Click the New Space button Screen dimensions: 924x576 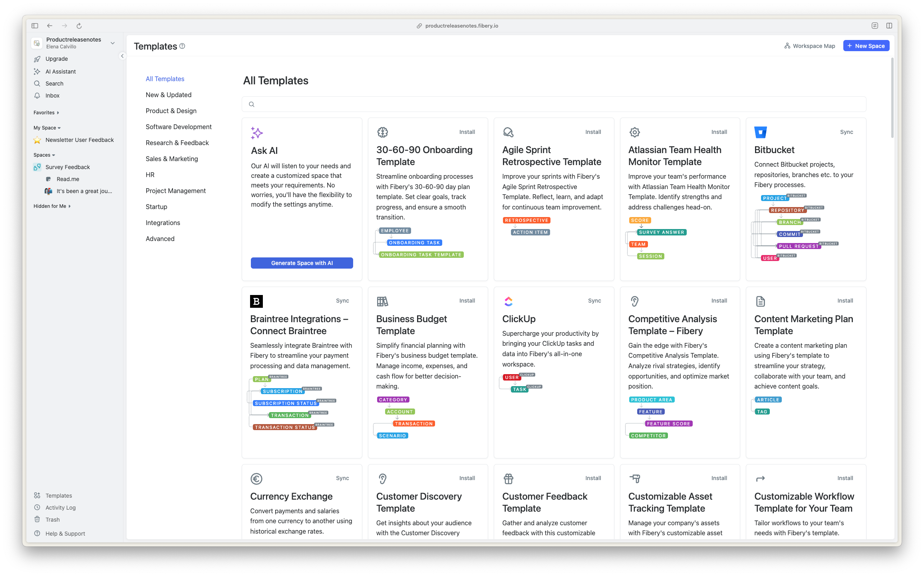pyautogui.click(x=866, y=46)
